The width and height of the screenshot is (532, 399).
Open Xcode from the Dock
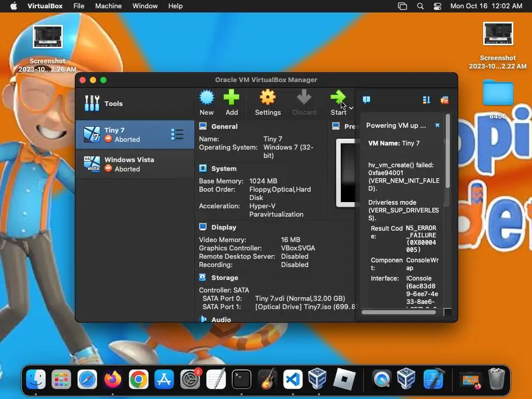coord(434,379)
